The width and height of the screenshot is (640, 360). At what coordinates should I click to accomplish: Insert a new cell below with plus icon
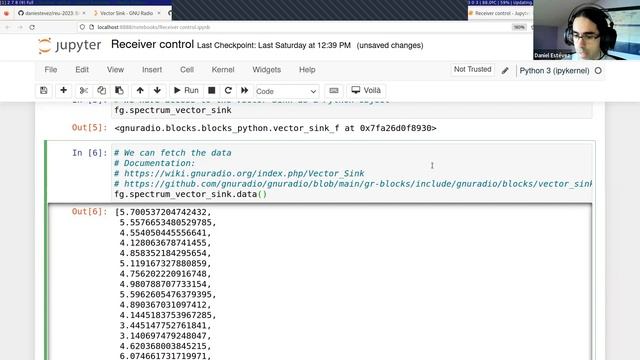[63, 90]
